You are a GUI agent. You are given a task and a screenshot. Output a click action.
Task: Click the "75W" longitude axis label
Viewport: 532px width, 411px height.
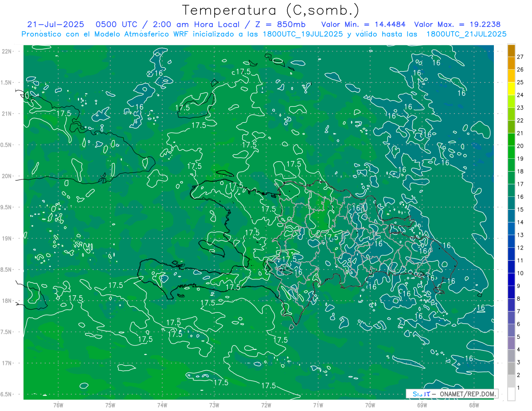[110, 405]
